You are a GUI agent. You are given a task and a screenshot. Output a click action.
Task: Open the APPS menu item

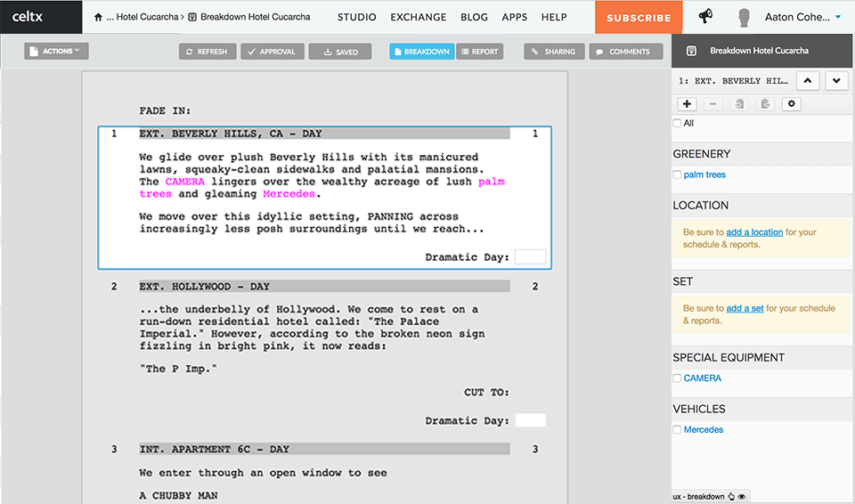click(x=514, y=17)
